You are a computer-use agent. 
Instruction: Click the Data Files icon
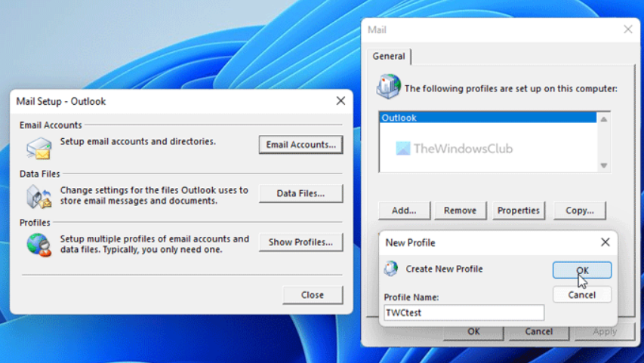(39, 196)
